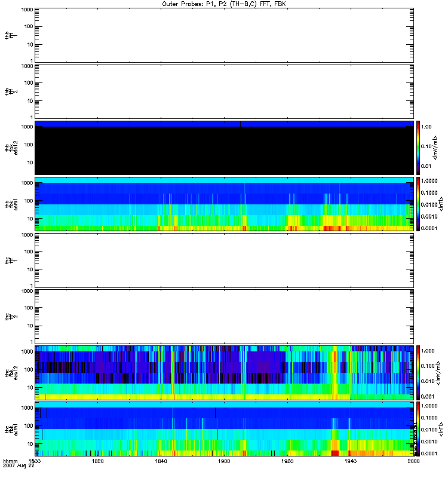Click the '1.0000' label on thb scm1 colorbar
This screenshot has width=448, height=478.
429,181
